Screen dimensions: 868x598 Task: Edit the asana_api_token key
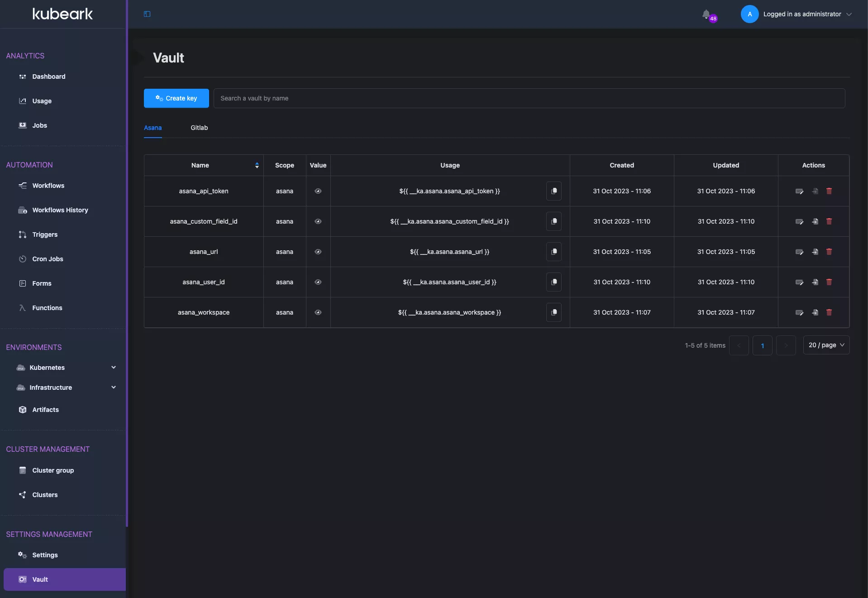coord(799,191)
